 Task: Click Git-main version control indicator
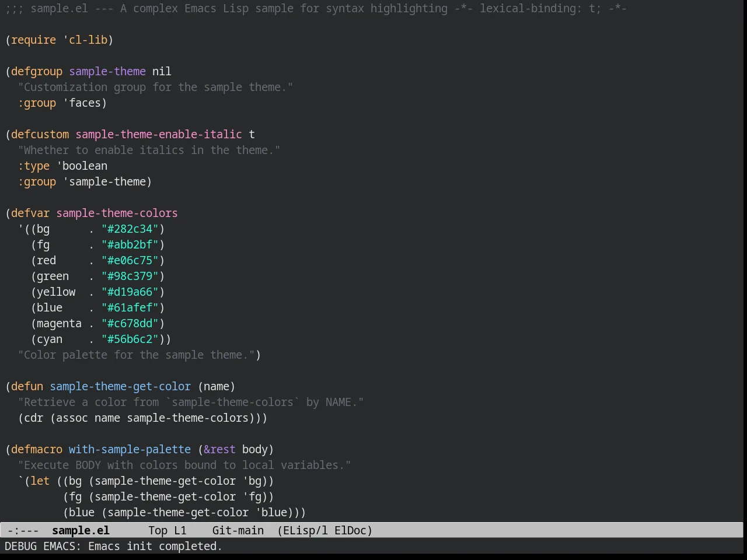click(x=238, y=530)
